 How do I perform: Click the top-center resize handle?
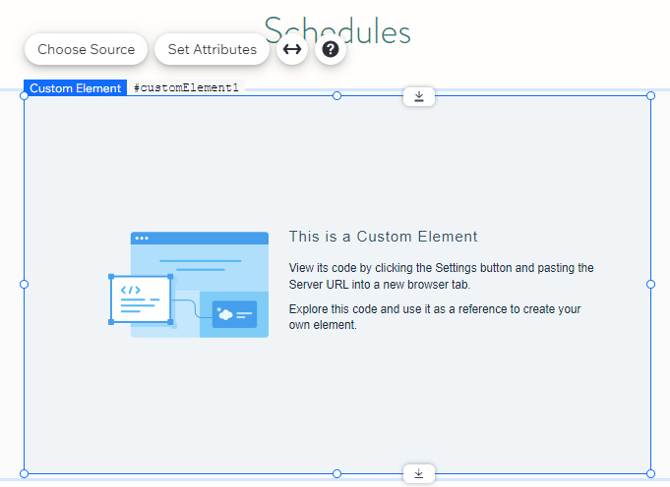[337, 96]
